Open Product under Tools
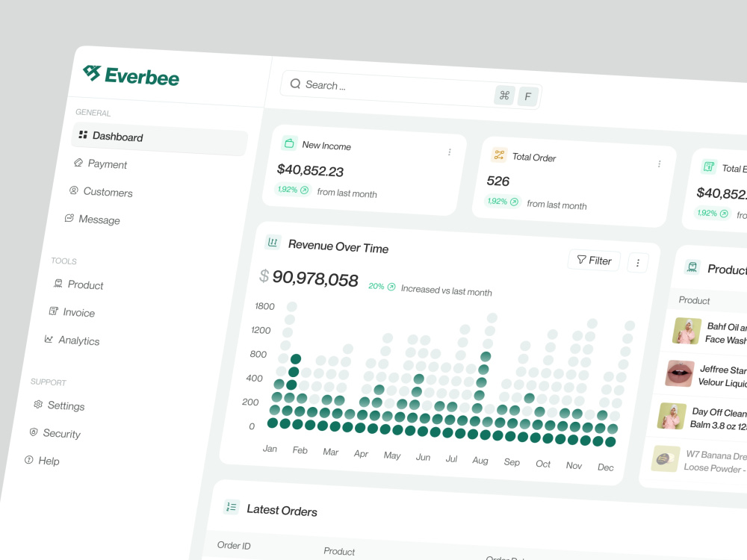 tap(78, 284)
